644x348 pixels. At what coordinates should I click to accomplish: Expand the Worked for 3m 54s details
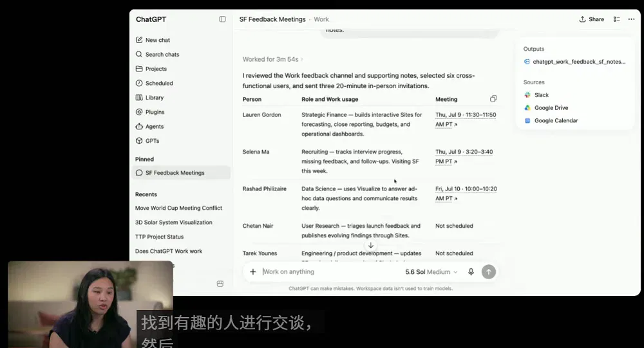272,59
